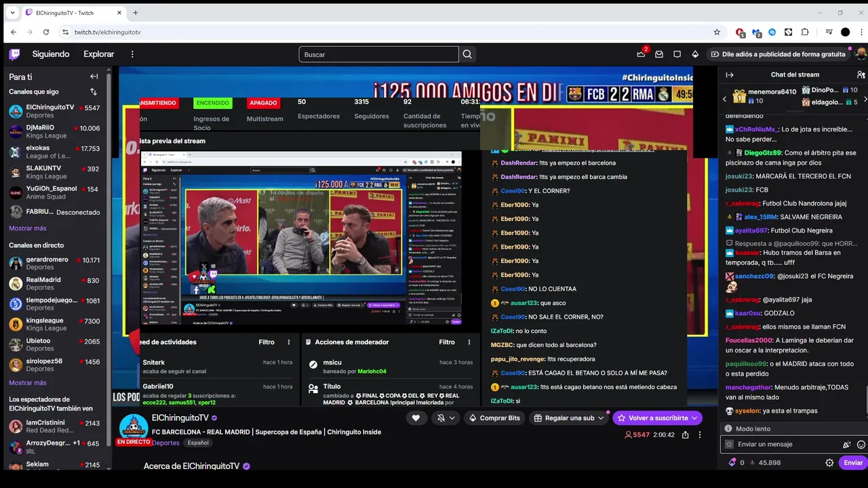
Task: Open the notifications inbox icon
Action: [659, 54]
